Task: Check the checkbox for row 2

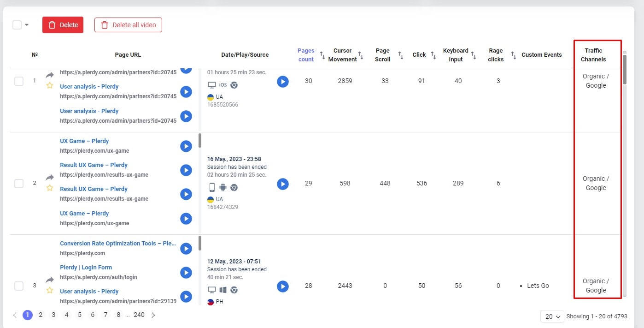Action: tap(19, 184)
